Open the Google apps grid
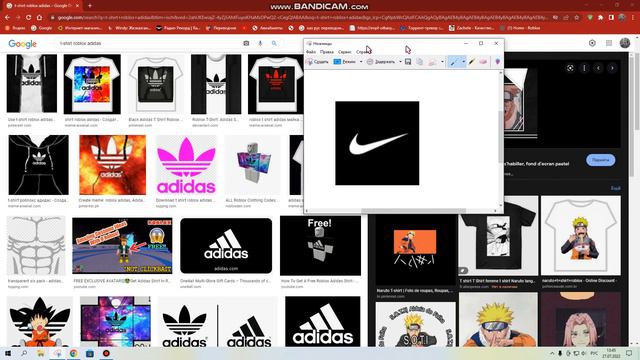This screenshot has height=360, width=640. pyautogui.click(x=609, y=43)
